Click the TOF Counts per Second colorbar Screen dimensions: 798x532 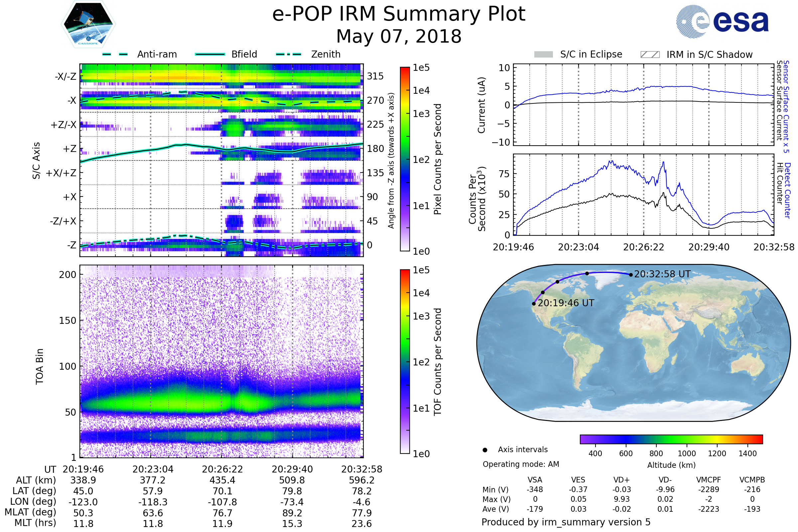pos(405,361)
